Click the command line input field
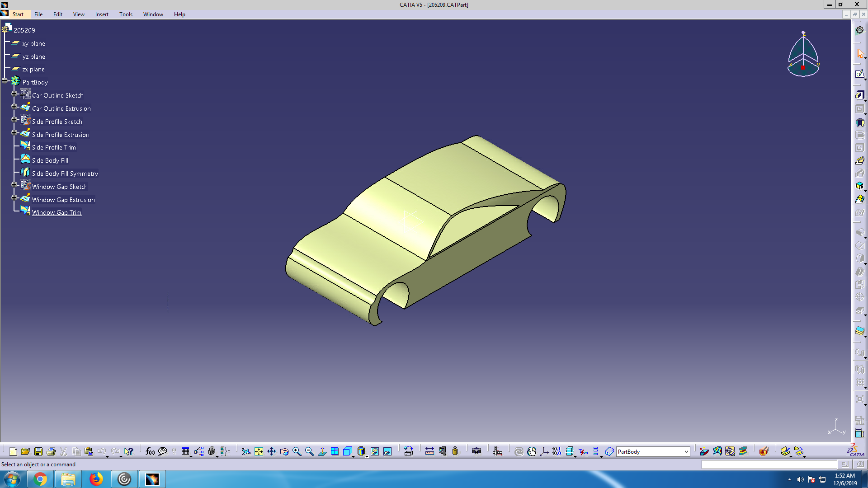868x488 pixels. 769,464
